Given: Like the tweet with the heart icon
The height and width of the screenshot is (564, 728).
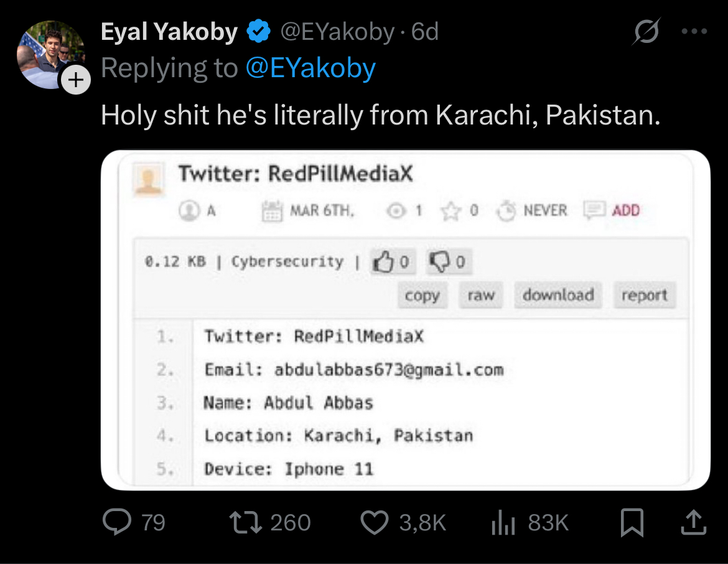Looking at the screenshot, I should click(375, 522).
